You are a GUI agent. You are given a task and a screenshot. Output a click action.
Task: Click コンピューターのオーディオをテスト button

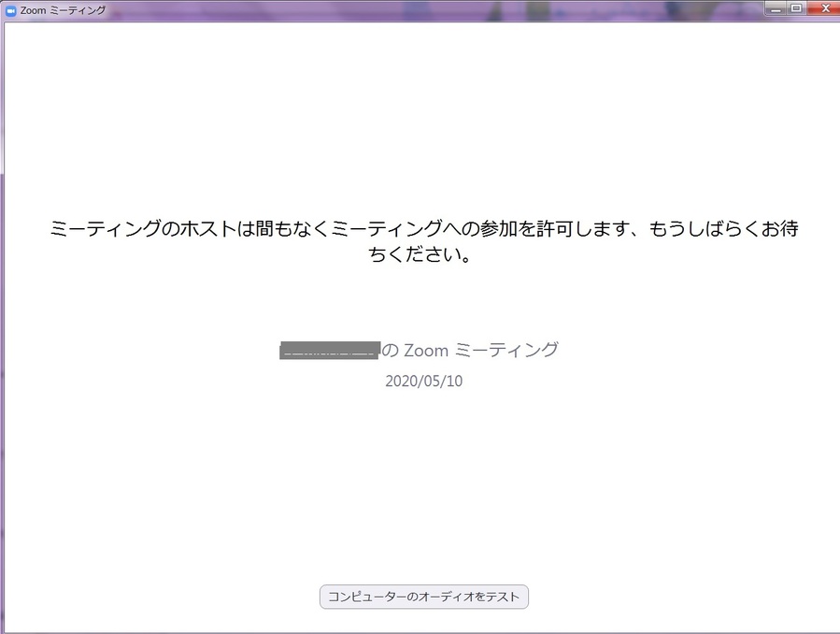424,597
